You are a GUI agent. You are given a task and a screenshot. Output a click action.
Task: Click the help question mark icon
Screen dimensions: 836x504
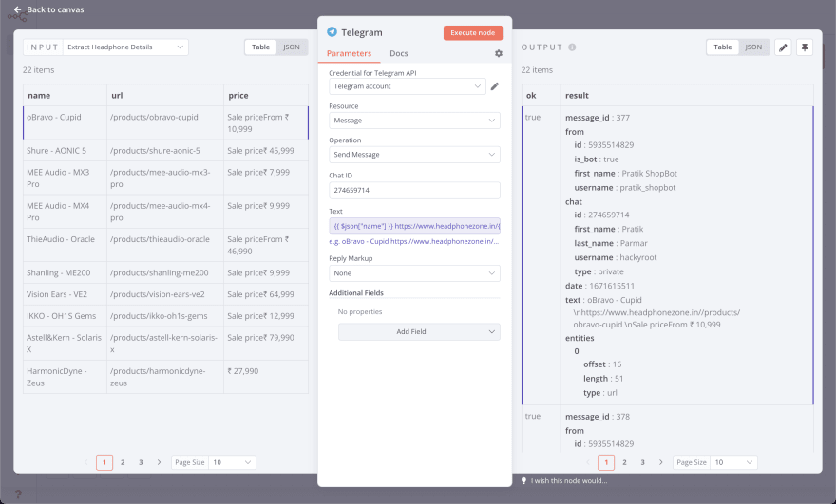coord(18,494)
